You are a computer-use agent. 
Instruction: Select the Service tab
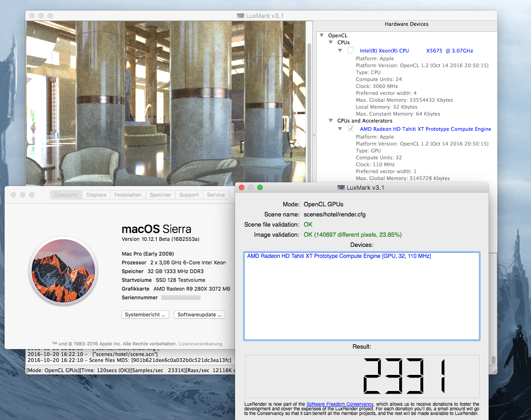(x=216, y=194)
